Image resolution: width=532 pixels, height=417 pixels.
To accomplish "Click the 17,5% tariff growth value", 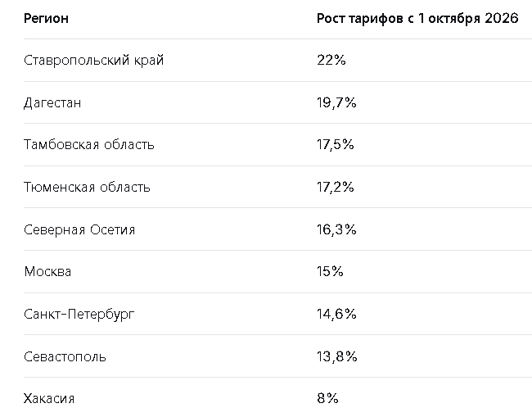I will pos(336,145).
